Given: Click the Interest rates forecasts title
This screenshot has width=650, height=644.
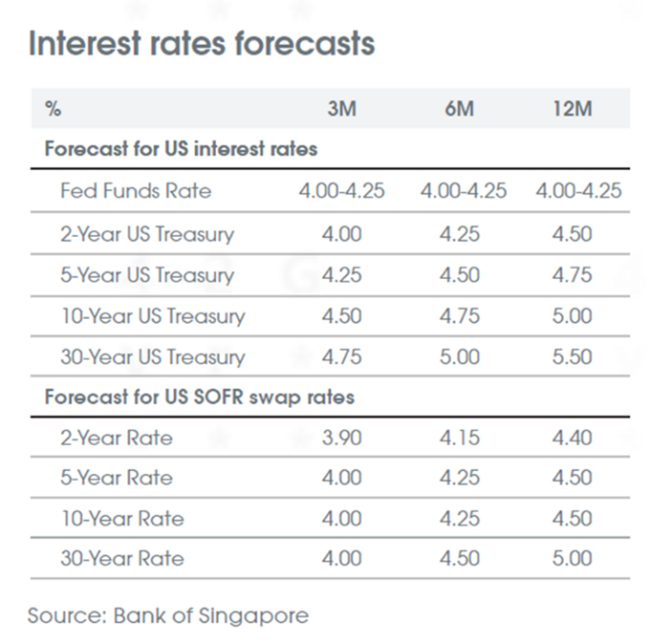Looking at the screenshot, I should pos(201,44).
